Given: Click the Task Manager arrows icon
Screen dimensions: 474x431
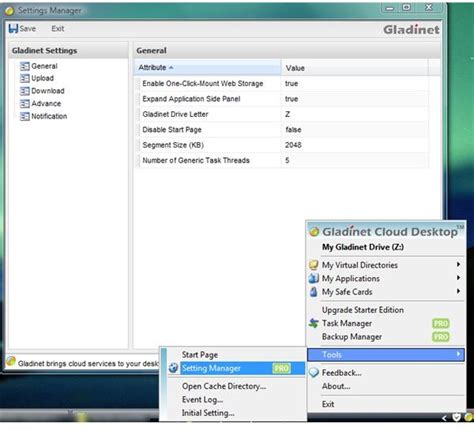Looking at the screenshot, I should tap(313, 323).
